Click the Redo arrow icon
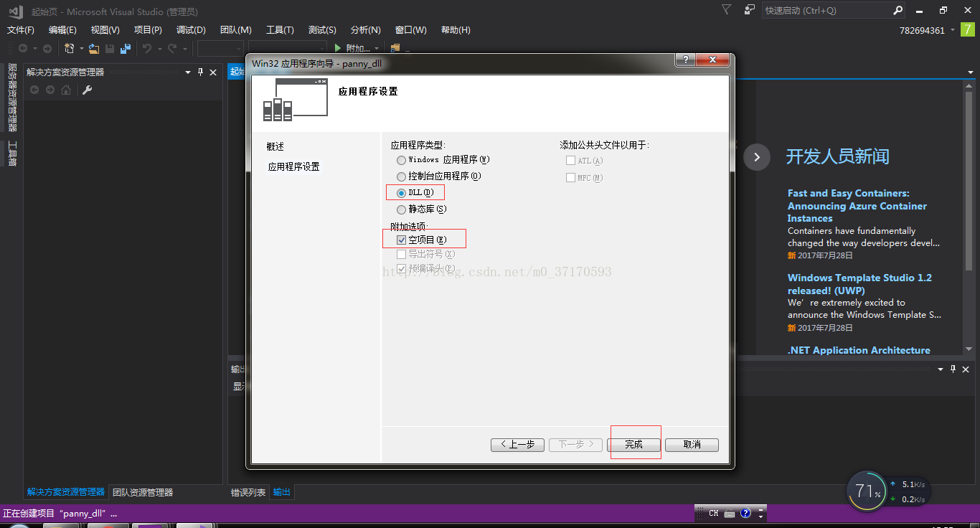 [172, 48]
